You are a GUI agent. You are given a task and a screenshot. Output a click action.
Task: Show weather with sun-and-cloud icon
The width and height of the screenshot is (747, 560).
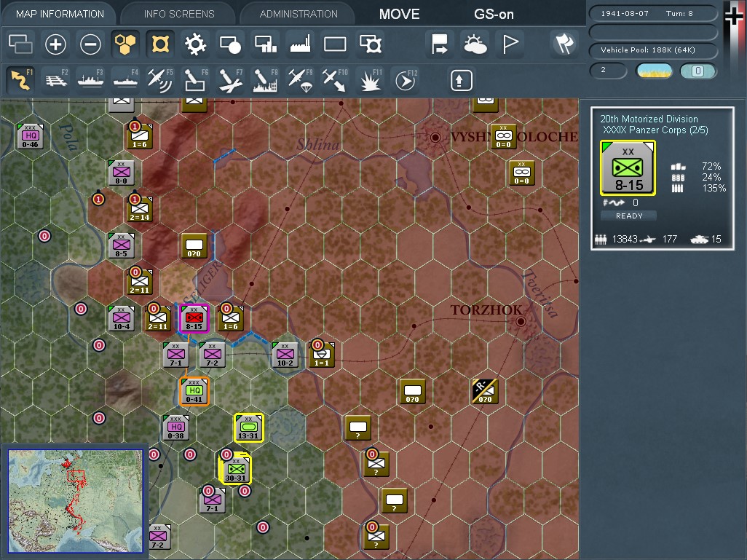pos(475,44)
